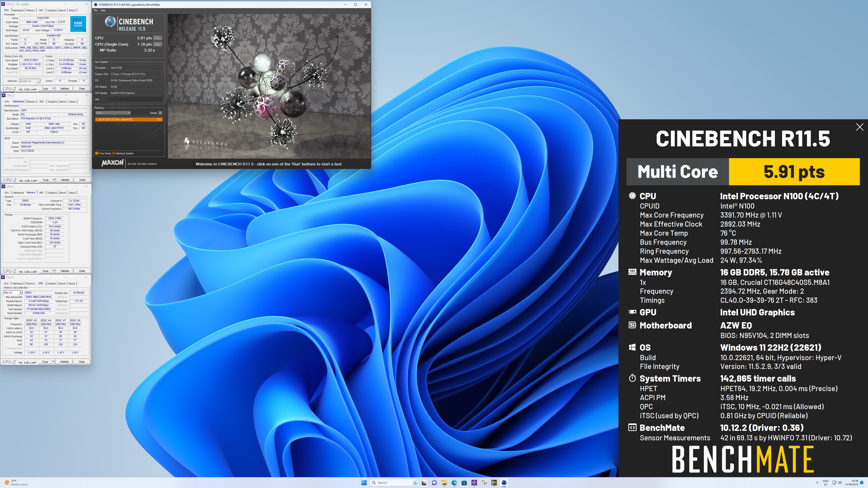Click the Cinebench sphere logo

coord(110,22)
